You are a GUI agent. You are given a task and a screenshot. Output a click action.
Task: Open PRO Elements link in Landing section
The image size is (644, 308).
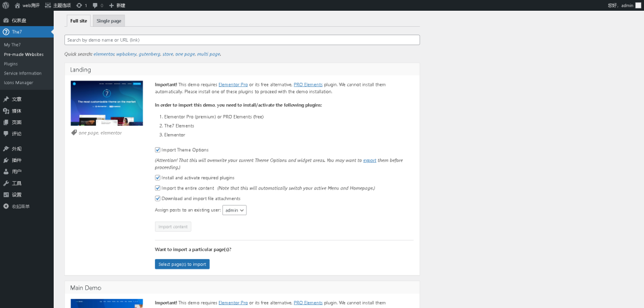(308, 85)
